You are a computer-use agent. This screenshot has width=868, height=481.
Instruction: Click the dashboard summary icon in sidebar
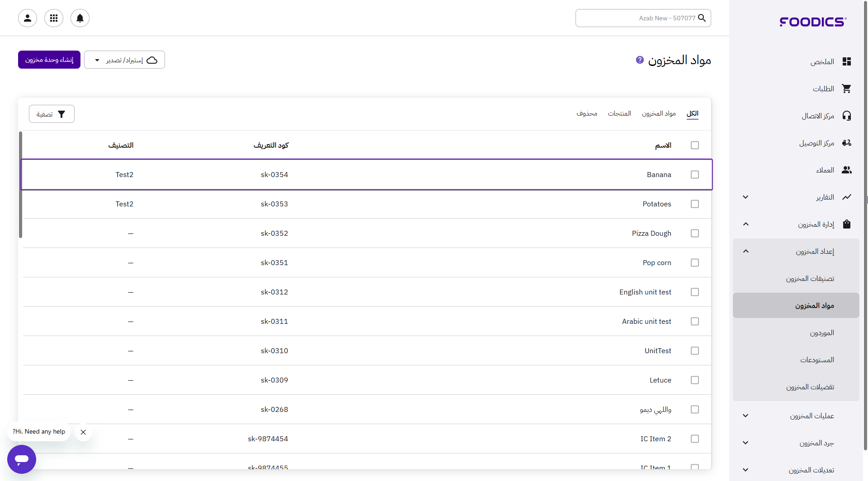point(846,61)
